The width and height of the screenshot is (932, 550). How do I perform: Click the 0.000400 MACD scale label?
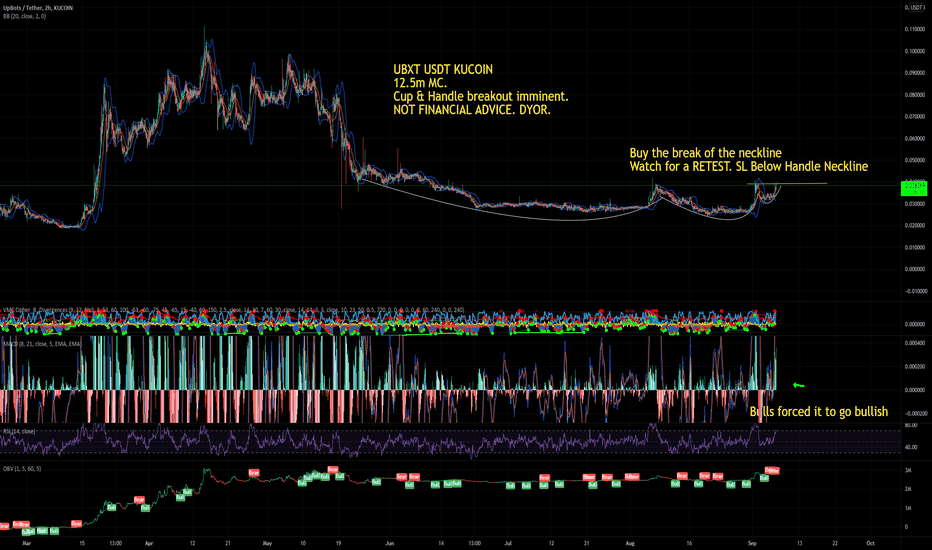pos(915,343)
